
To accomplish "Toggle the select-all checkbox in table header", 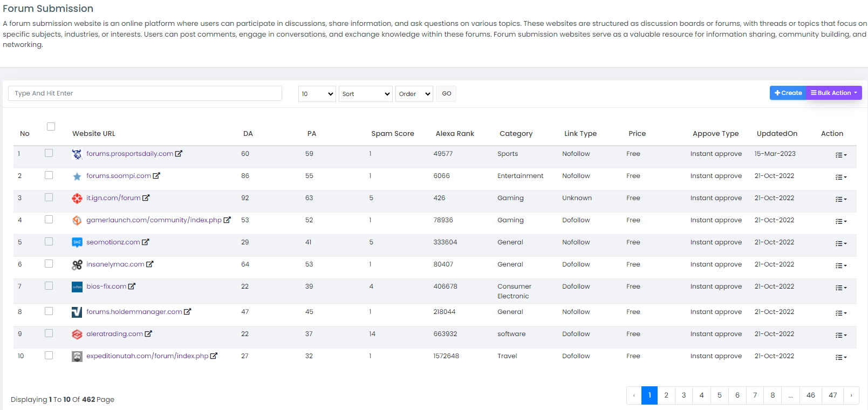I will coord(51,126).
